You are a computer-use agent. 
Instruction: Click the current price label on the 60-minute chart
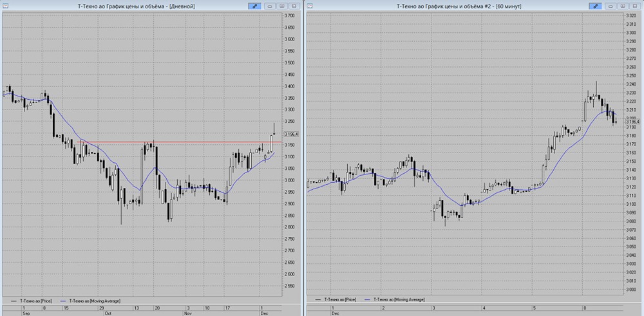632,122
